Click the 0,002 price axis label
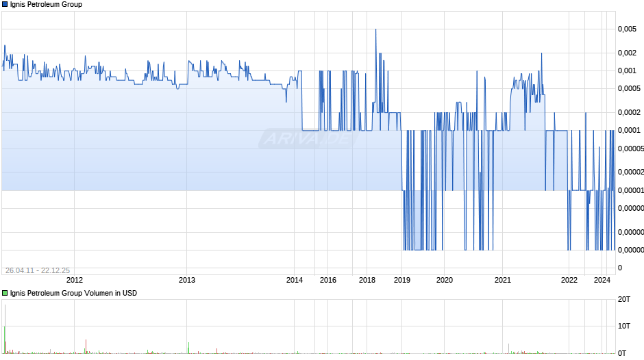Screen dimensions: 644x360 pyautogui.click(x=627, y=53)
